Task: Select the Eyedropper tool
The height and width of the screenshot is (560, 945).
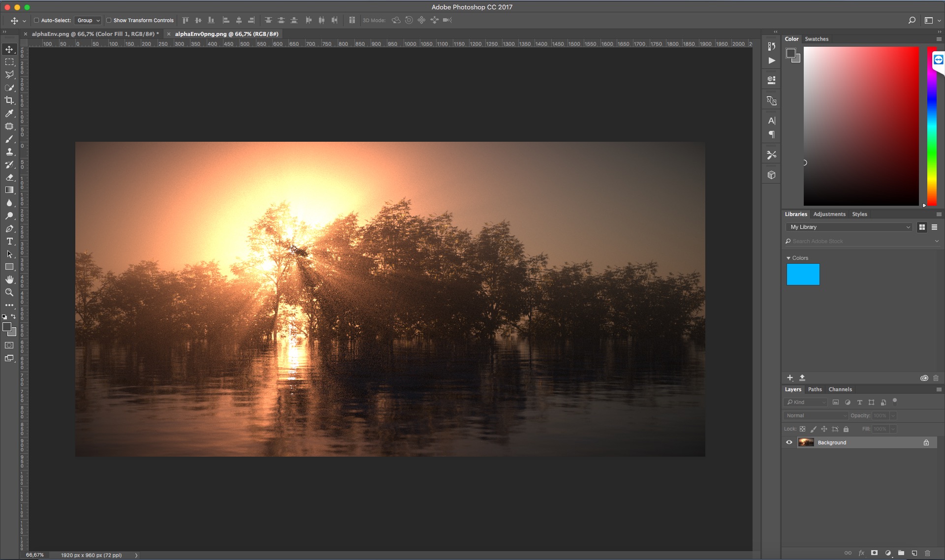Action: click(9, 113)
